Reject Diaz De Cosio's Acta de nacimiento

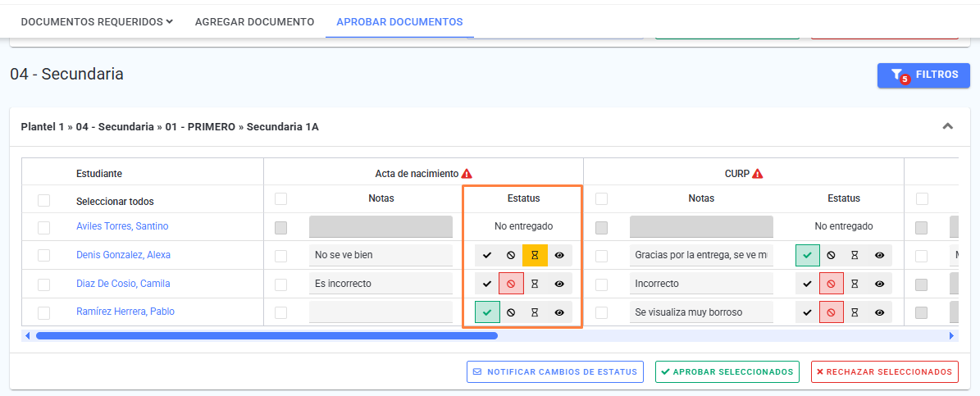(x=511, y=284)
